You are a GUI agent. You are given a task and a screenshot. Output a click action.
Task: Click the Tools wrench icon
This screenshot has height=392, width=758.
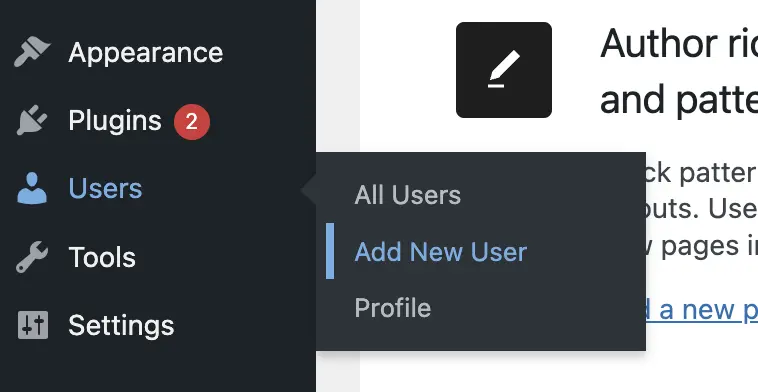[32, 257]
